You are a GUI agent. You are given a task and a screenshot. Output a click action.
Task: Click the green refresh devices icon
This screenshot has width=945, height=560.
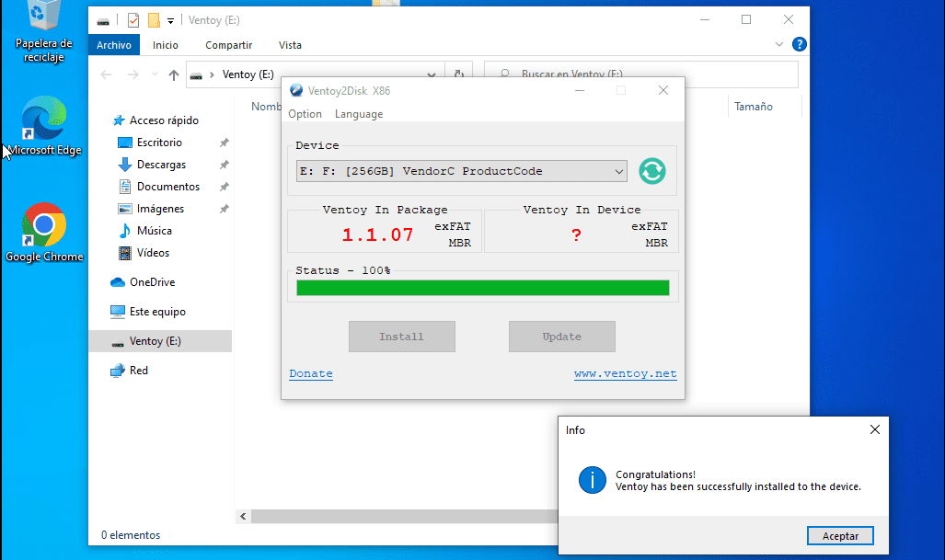click(651, 171)
